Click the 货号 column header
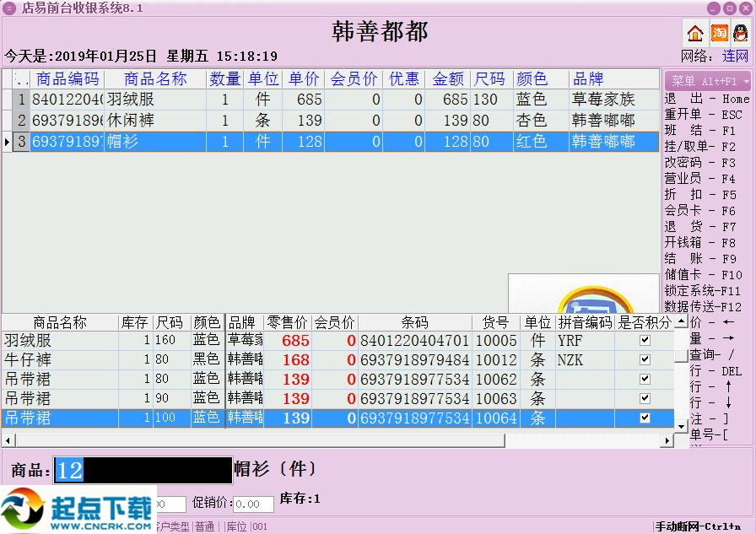Image resolution: width=756 pixels, height=534 pixels. (495, 322)
